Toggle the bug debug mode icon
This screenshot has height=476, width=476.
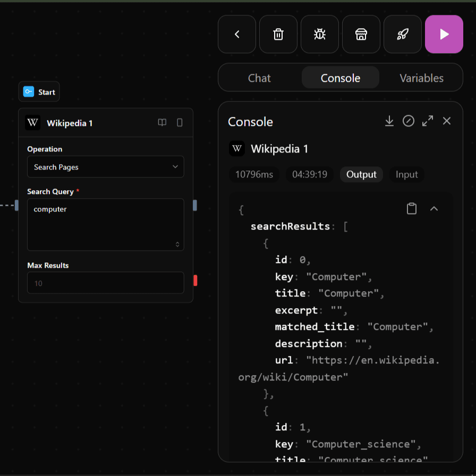pyautogui.click(x=320, y=35)
